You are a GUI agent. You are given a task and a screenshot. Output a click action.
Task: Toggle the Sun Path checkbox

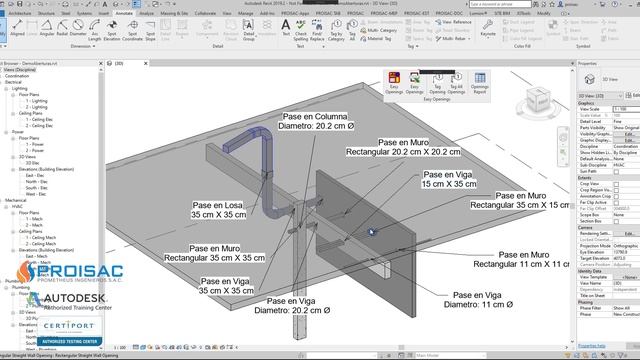coord(616,172)
